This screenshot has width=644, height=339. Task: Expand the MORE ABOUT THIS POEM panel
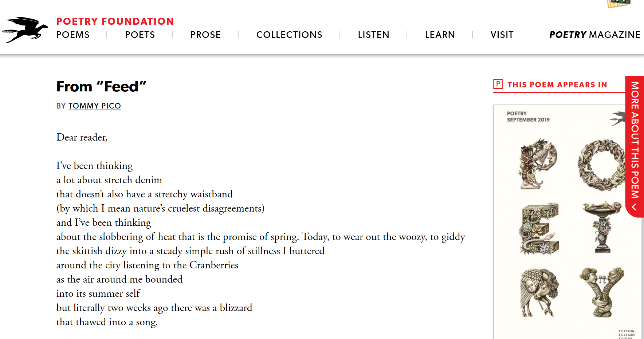(635, 146)
